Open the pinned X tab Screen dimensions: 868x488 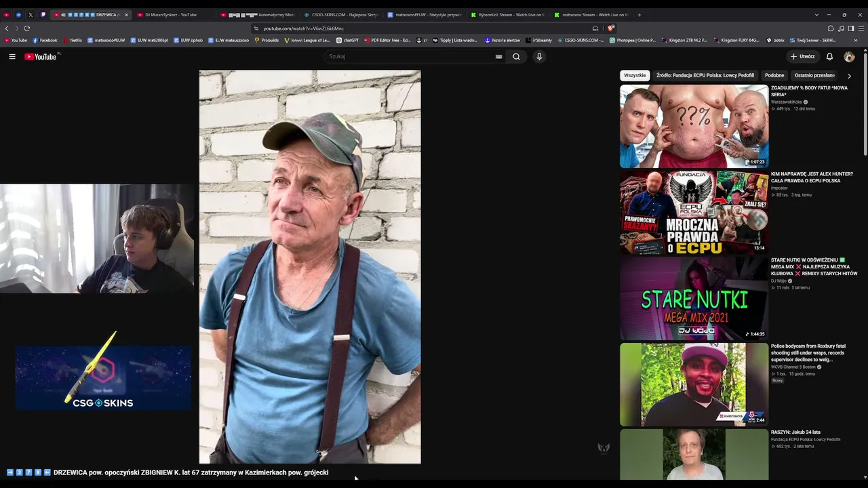click(31, 15)
